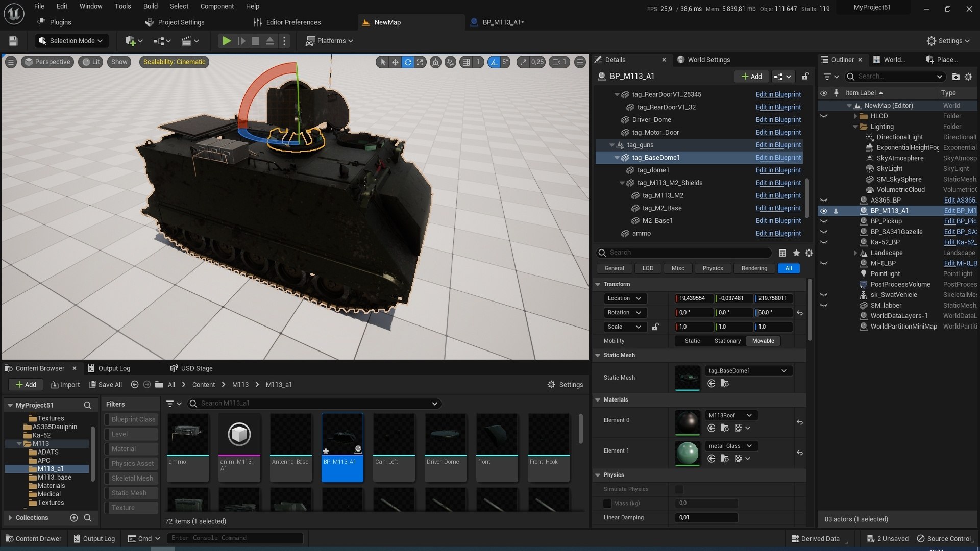Toggle visibility eye of AS365_BP
Image resolution: width=980 pixels, height=551 pixels.
[x=824, y=201]
